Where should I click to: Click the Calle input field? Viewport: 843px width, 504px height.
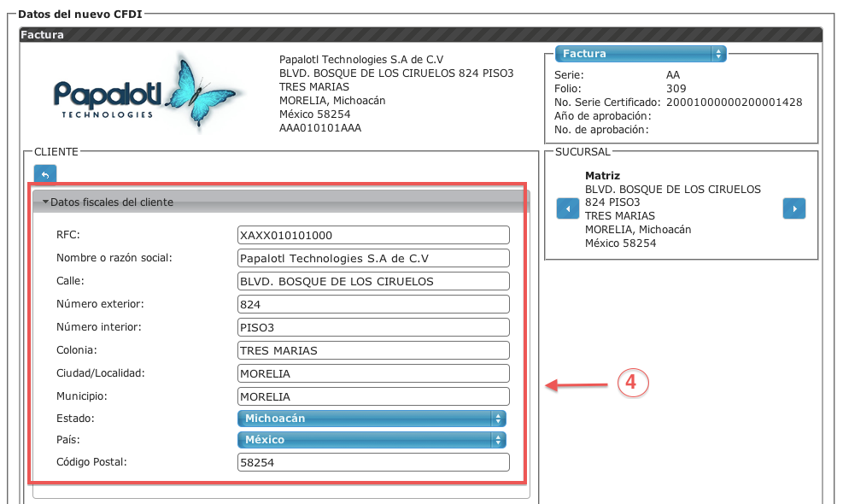(x=373, y=281)
